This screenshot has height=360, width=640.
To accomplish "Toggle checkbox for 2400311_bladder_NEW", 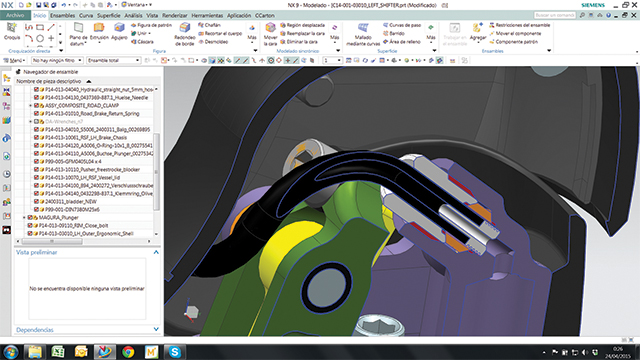I will tap(36, 202).
